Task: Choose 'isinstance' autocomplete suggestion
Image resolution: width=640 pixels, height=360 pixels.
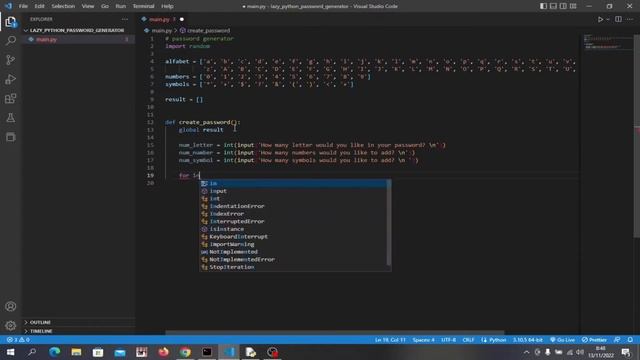Action: (x=293, y=229)
